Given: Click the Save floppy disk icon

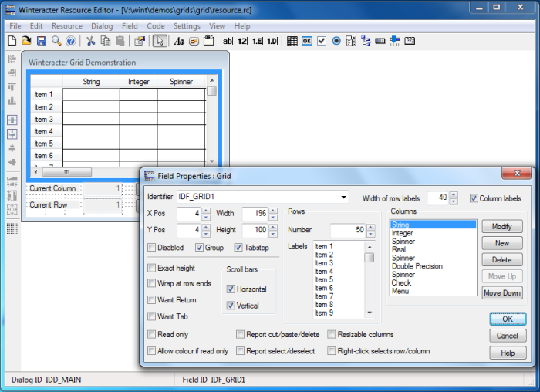Looking at the screenshot, I should [42, 41].
